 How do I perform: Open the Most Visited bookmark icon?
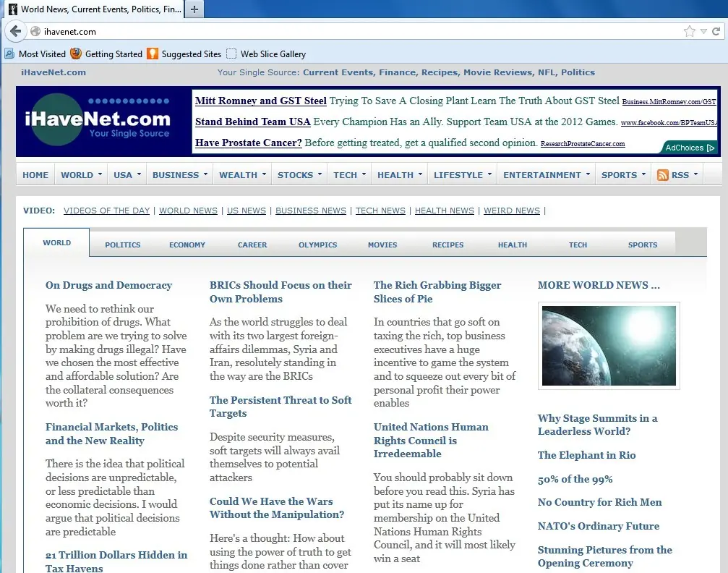tap(9, 54)
